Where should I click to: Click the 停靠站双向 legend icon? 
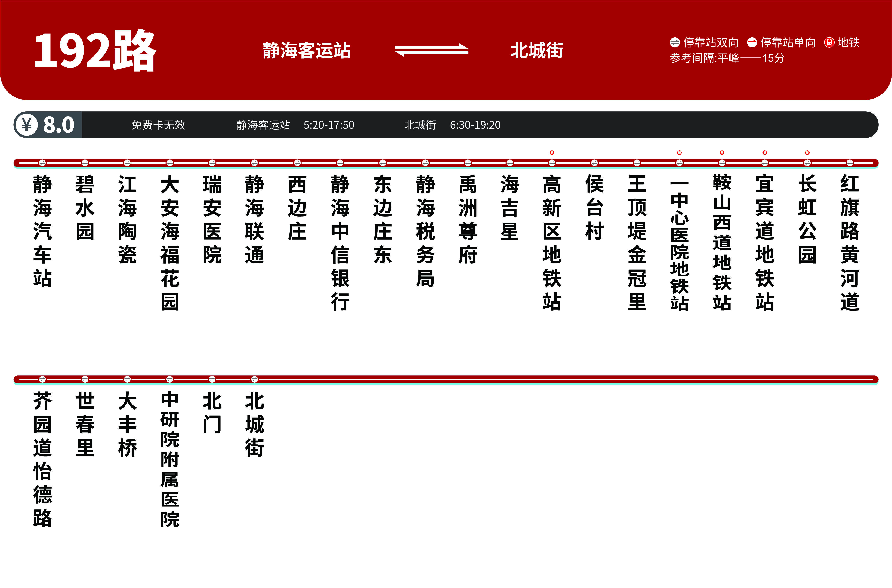(674, 42)
